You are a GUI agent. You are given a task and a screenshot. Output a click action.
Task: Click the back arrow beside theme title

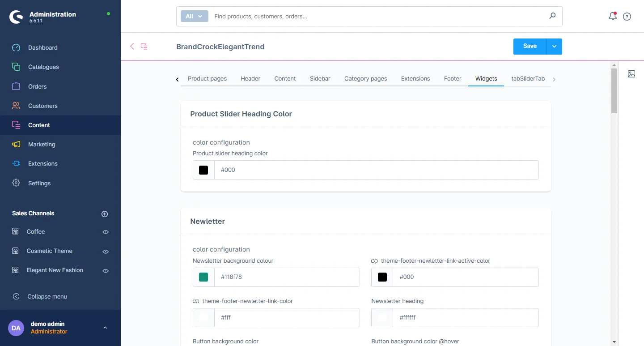[x=132, y=46]
